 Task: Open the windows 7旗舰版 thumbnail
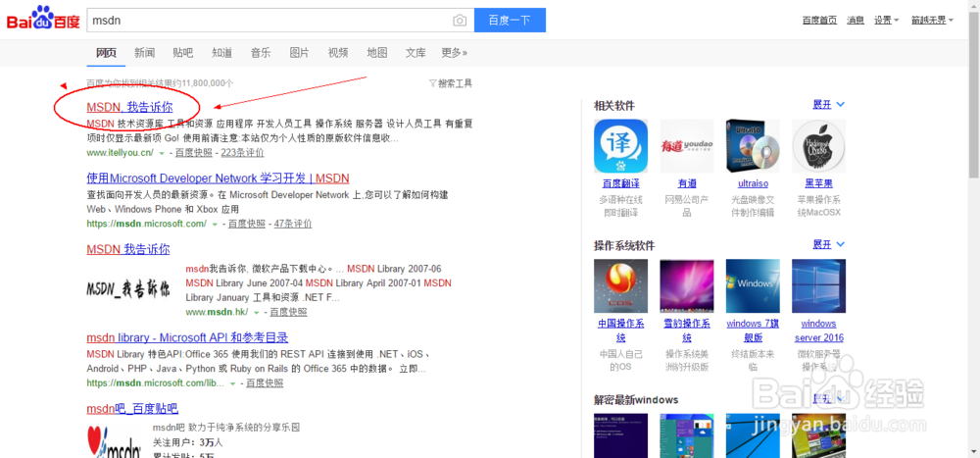pos(753,286)
